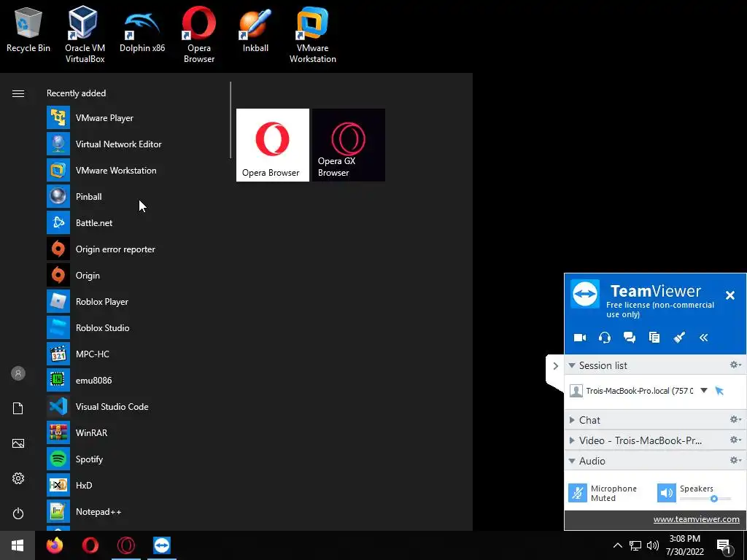The width and height of the screenshot is (747, 560).
Task: Open Power options in Start sidebar
Action: [18, 513]
